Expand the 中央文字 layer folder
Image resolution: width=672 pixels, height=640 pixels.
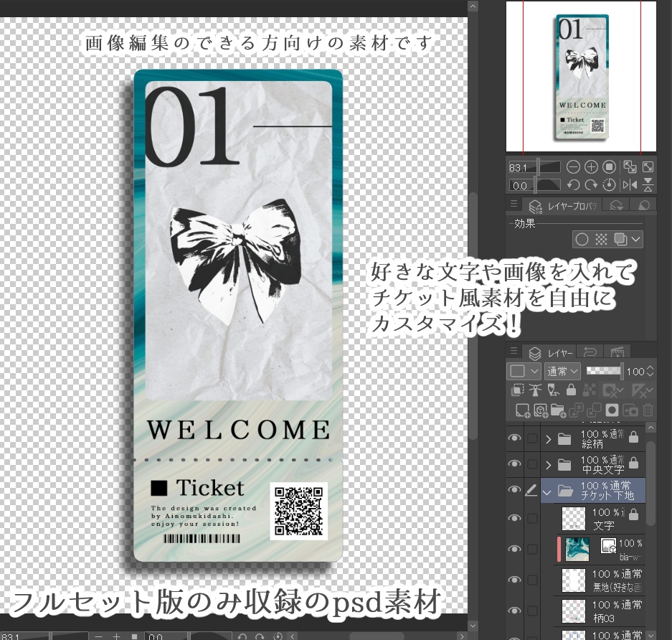(x=548, y=465)
